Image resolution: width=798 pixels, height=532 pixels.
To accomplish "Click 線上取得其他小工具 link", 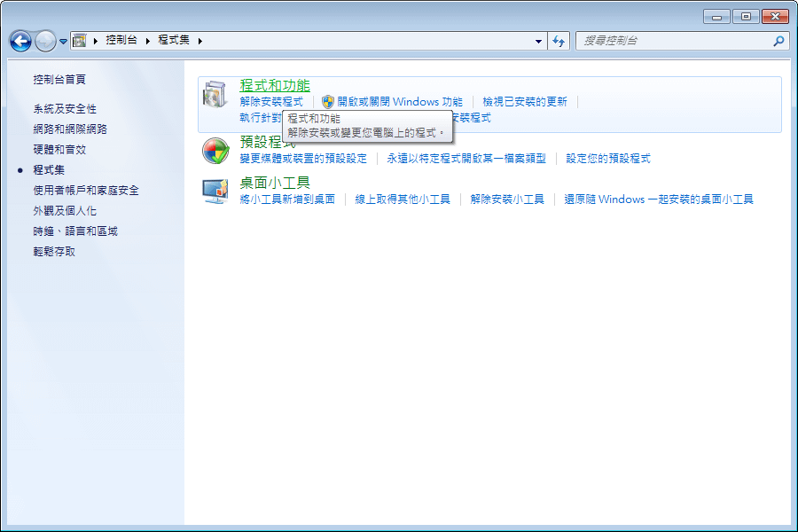I will (403, 199).
